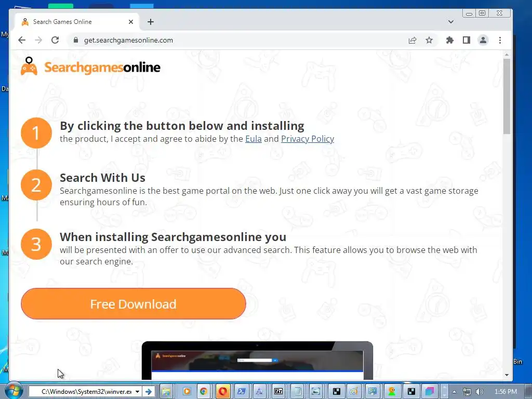The height and width of the screenshot is (399, 532).
Task: Bookmark this page with the star
Action: (x=429, y=41)
